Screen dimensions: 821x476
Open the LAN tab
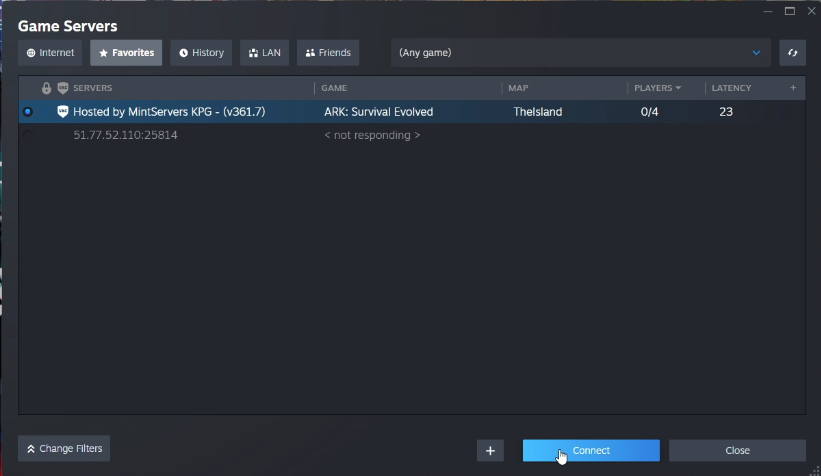pyautogui.click(x=264, y=53)
